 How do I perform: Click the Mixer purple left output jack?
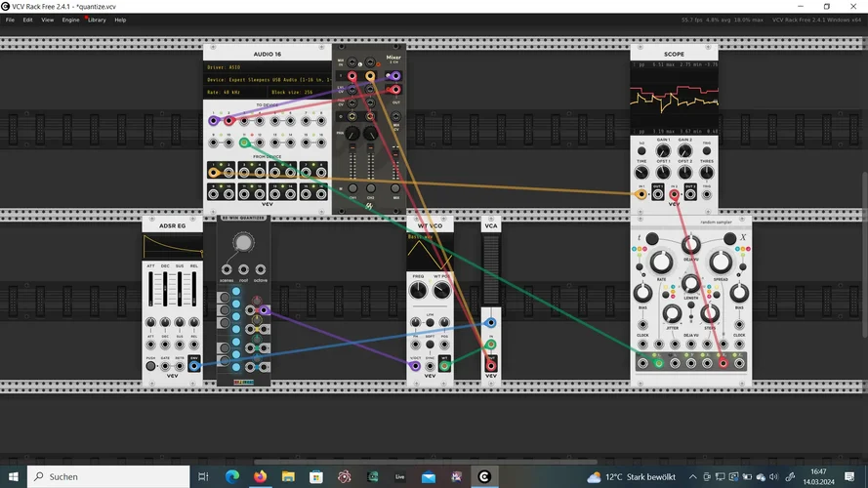click(395, 76)
